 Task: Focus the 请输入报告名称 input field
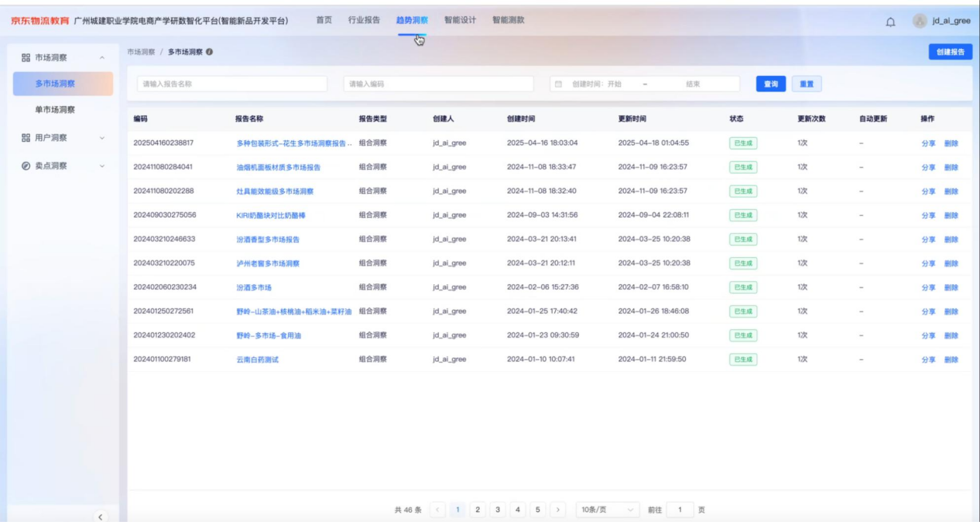(232, 84)
